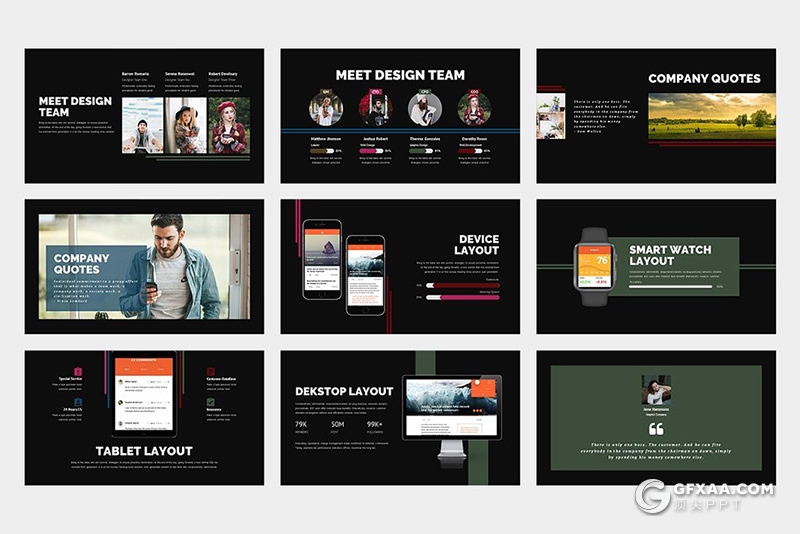Screen dimensions: 800x534
Task: Click the blue 24 Hours CS icon
Action: (x=79, y=402)
